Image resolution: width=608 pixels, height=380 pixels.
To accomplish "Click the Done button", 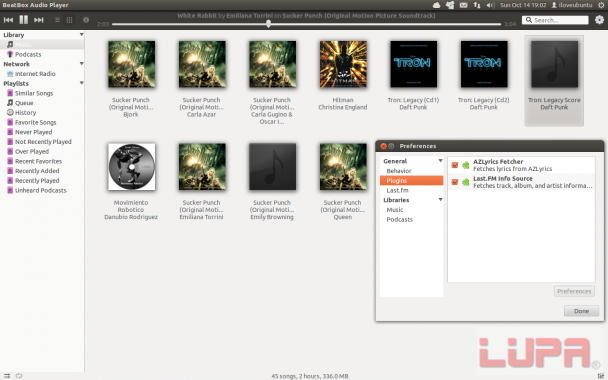I will [x=581, y=311].
